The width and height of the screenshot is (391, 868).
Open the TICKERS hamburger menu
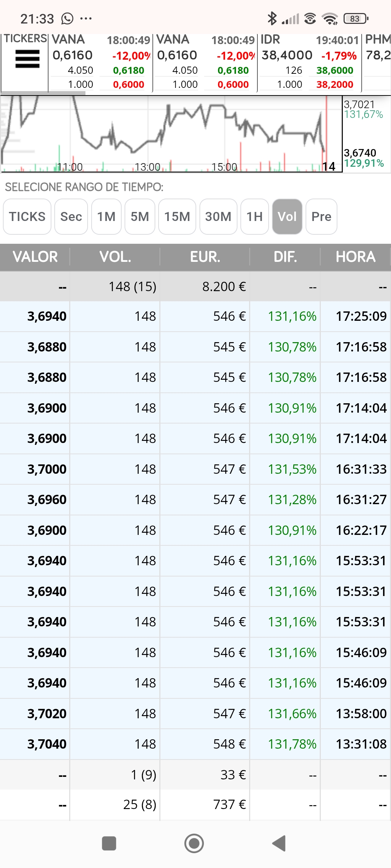(x=27, y=59)
